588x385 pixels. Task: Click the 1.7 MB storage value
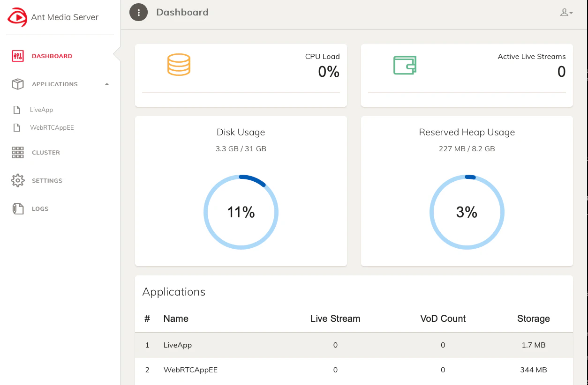coord(534,345)
